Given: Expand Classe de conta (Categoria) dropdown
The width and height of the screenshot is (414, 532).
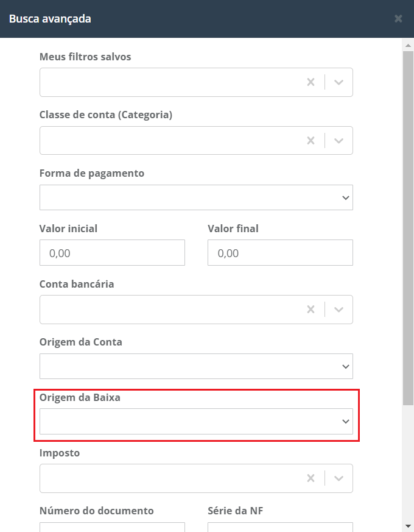Looking at the screenshot, I should (339, 141).
